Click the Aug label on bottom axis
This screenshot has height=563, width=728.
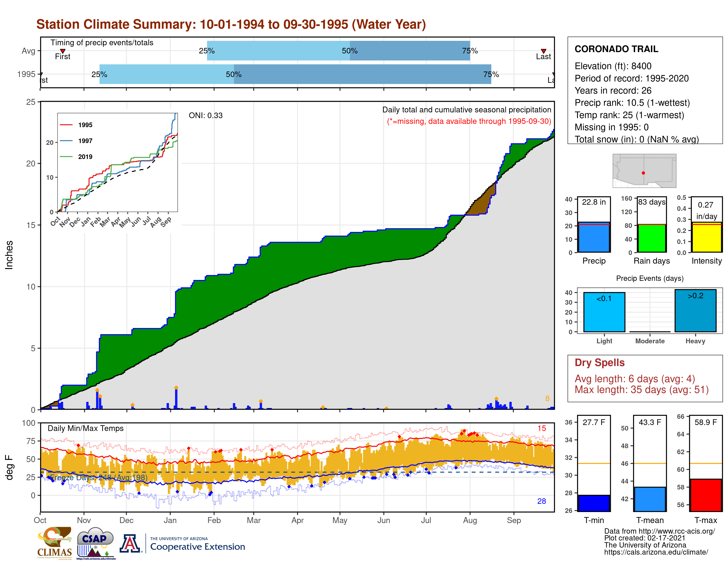pyautogui.click(x=470, y=520)
